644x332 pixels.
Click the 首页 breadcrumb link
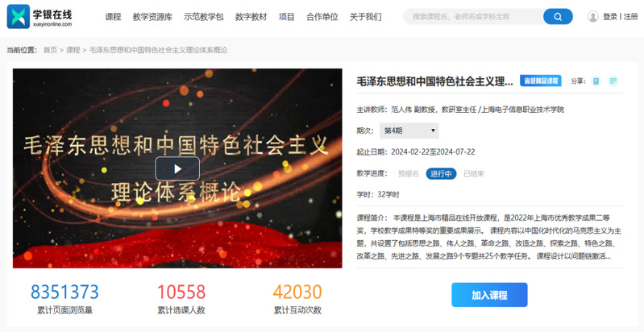50,50
